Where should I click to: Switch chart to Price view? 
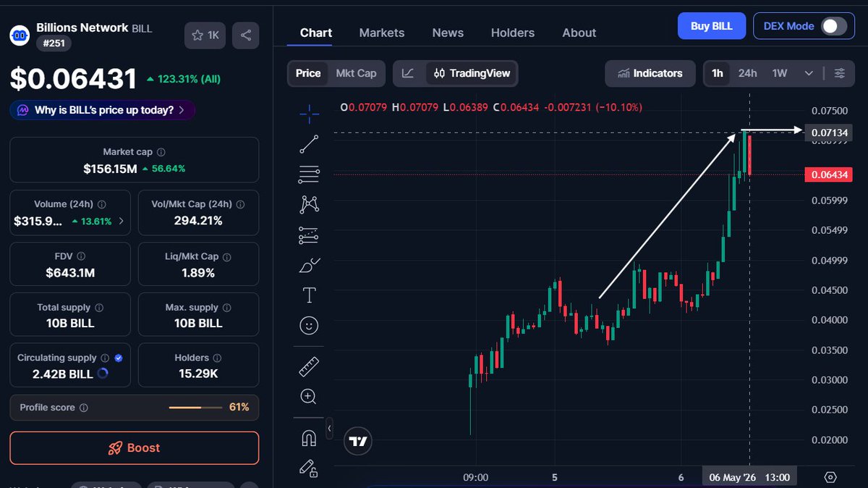click(308, 73)
